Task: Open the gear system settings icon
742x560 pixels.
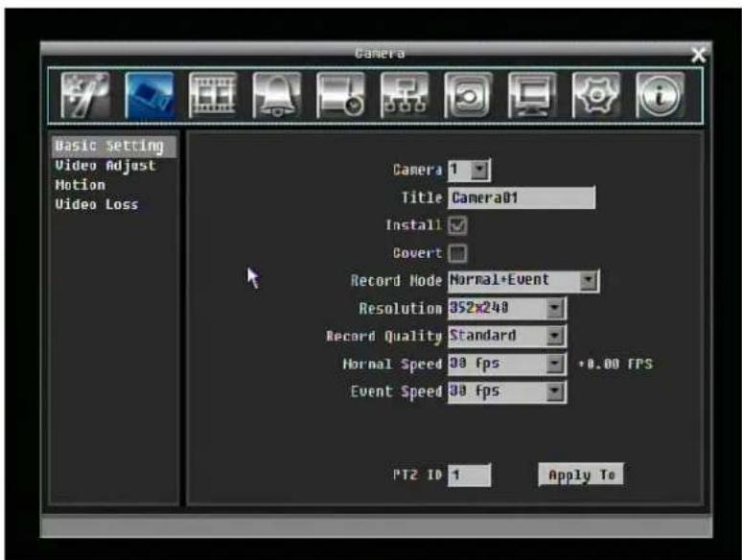Action: tap(596, 95)
